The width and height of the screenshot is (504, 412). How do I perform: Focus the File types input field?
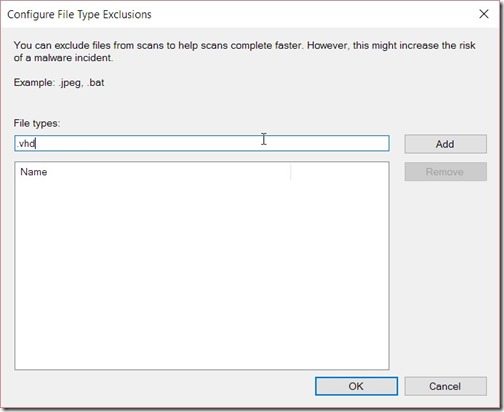202,143
